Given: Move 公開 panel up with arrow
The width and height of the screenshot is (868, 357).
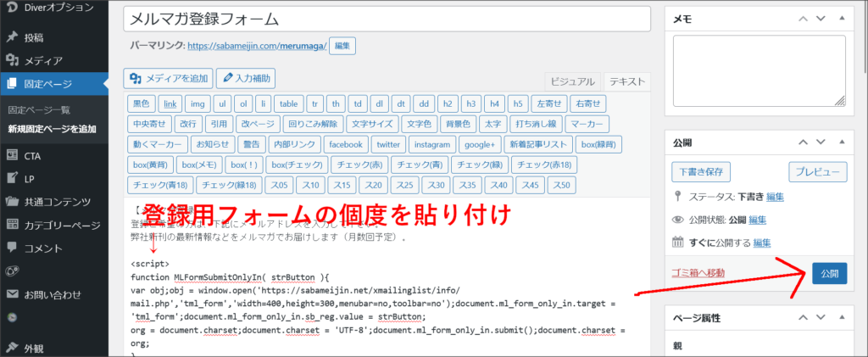Looking at the screenshot, I should tap(803, 142).
